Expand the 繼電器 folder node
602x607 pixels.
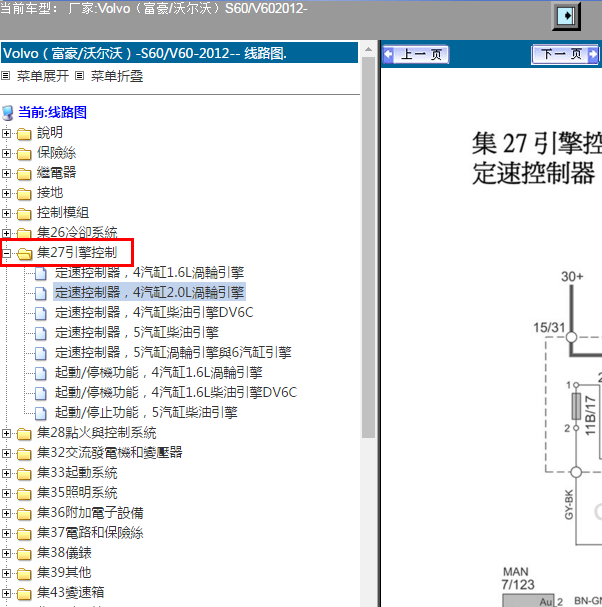6,173
